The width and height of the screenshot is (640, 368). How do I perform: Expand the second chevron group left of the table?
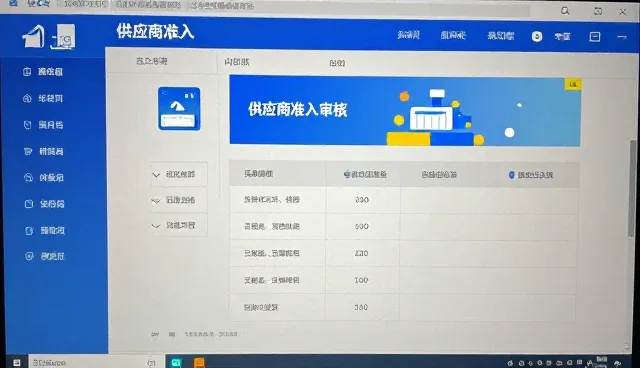(179, 200)
